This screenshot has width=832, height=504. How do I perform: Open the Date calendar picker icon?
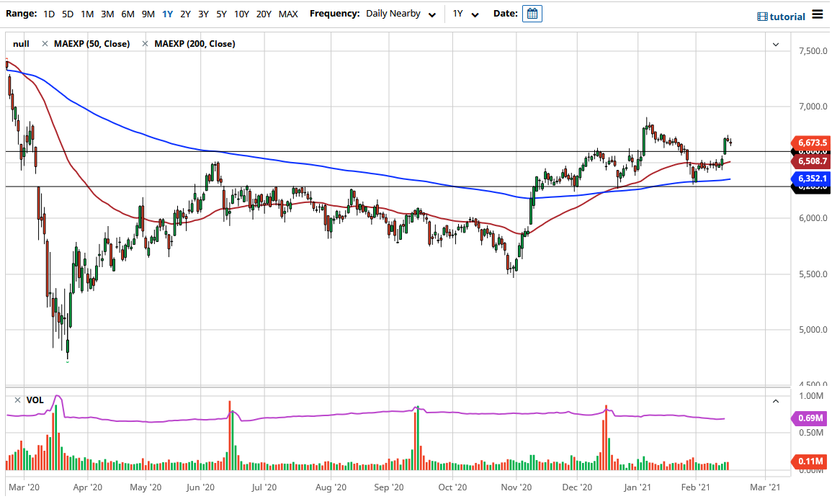click(x=532, y=14)
